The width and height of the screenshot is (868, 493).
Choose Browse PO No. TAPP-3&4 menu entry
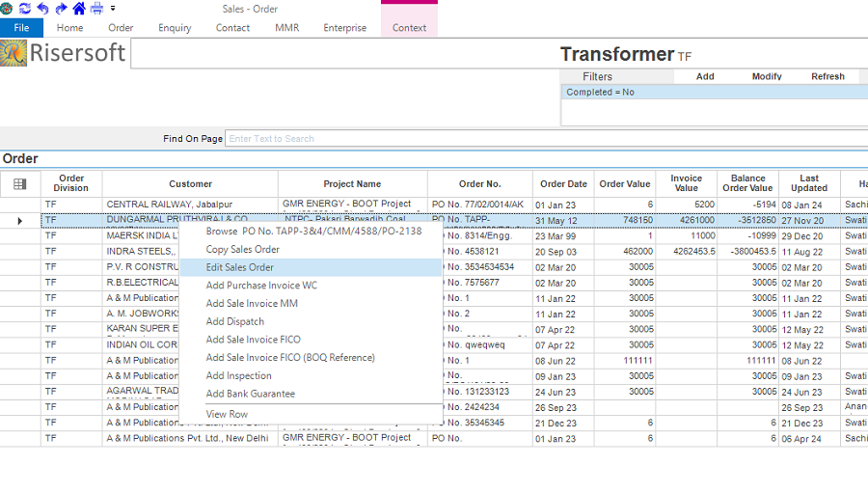pos(312,231)
